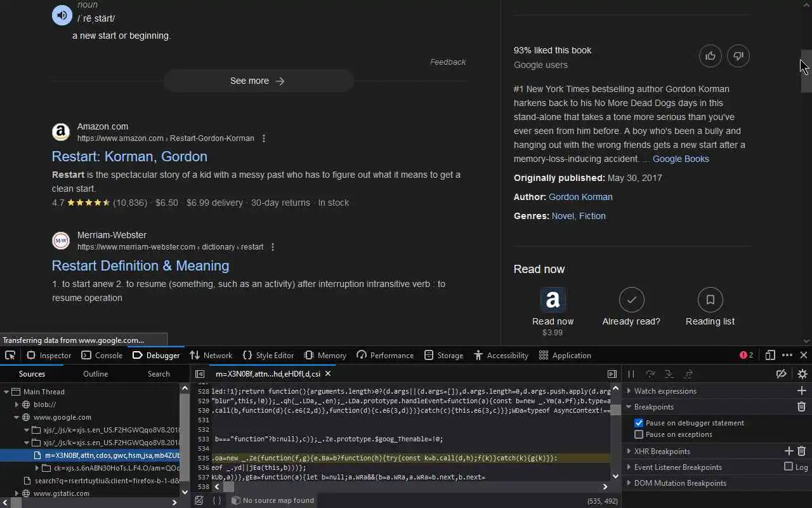Open Restart Definition & Meaning link

click(x=140, y=265)
